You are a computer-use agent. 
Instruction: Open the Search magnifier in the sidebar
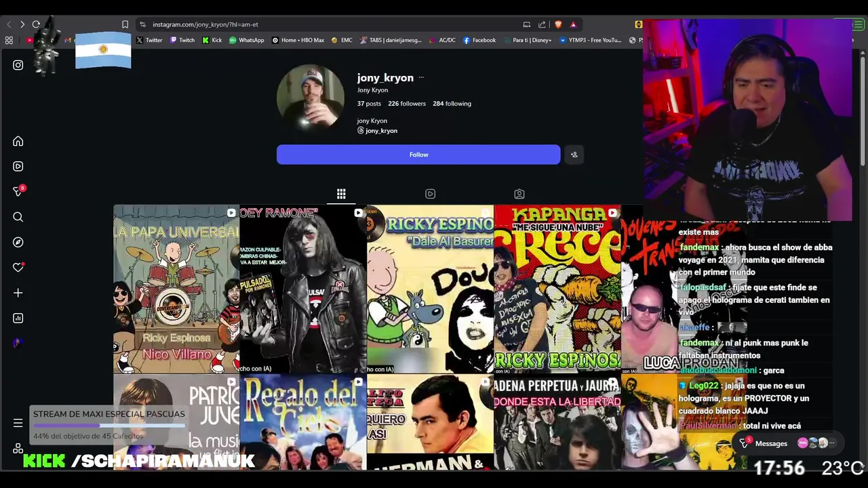coord(18,217)
